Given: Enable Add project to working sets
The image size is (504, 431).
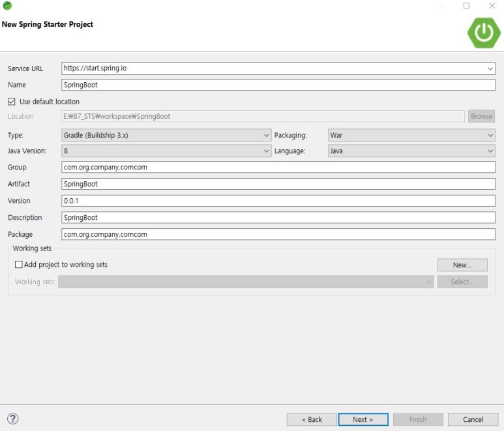Looking at the screenshot, I should (19, 264).
